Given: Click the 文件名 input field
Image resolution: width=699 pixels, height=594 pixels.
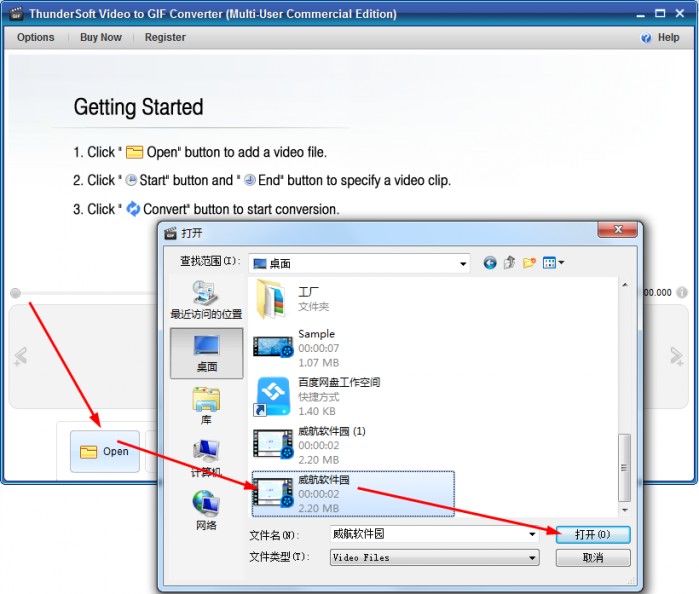Looking at the screenshot, I should tap(434, 534).
